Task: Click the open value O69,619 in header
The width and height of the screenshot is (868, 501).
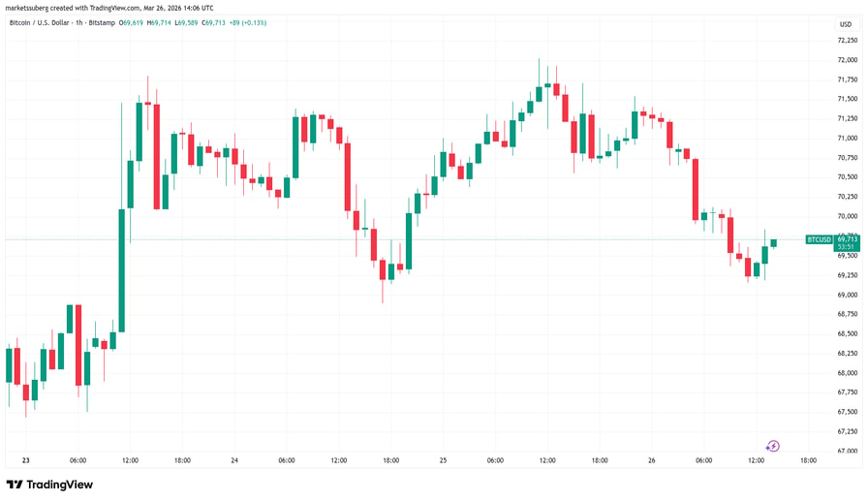Action: click(131, 22)
